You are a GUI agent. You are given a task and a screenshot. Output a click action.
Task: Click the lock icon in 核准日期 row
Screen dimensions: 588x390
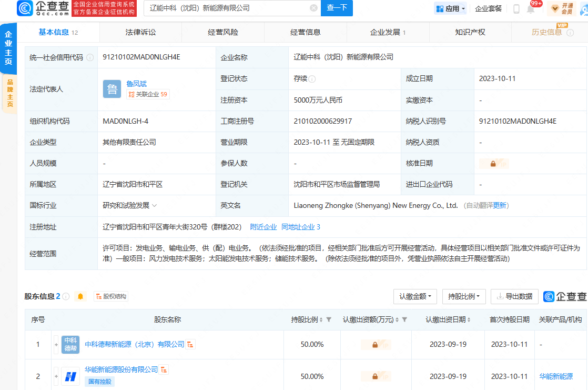(x=493, y=163)
